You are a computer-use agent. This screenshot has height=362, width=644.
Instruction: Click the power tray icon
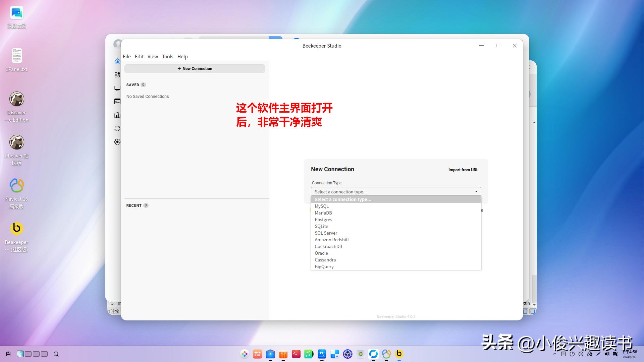coord(572,354)
